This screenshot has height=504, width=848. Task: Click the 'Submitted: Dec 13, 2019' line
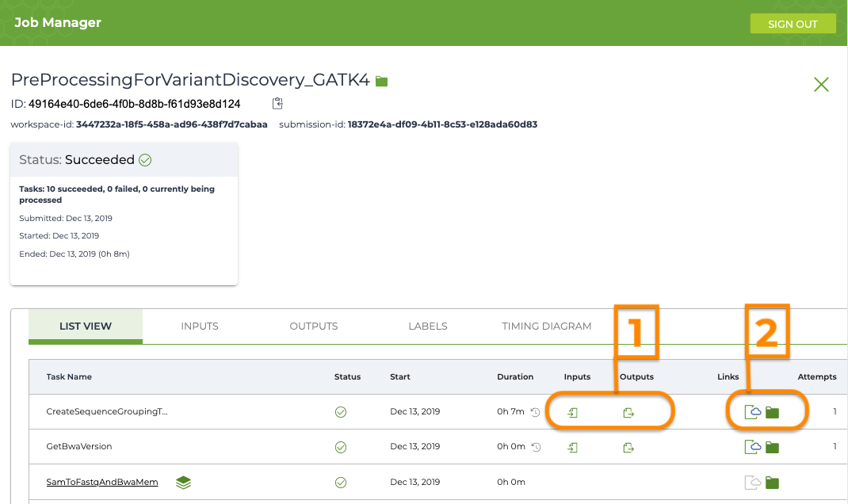(66, 218)
